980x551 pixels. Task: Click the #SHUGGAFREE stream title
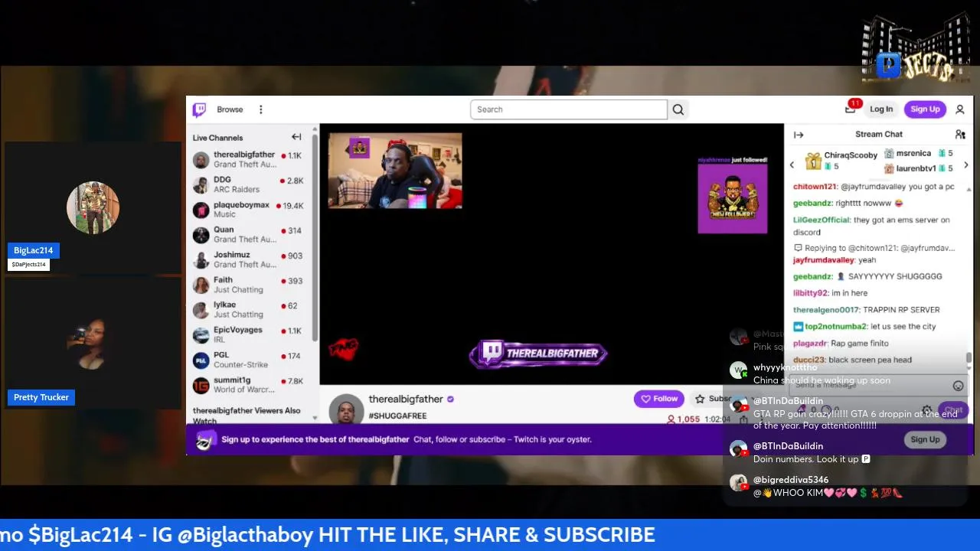tap(397, 416)
